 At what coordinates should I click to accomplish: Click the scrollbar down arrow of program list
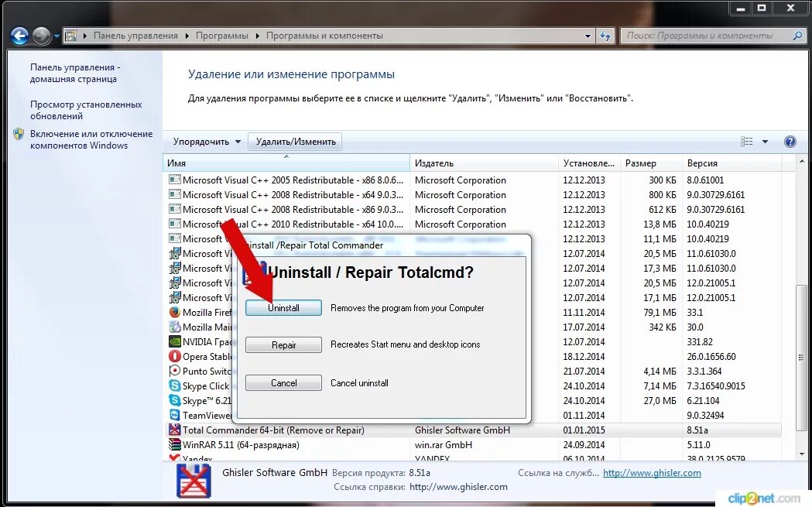[x=802, y=454]
